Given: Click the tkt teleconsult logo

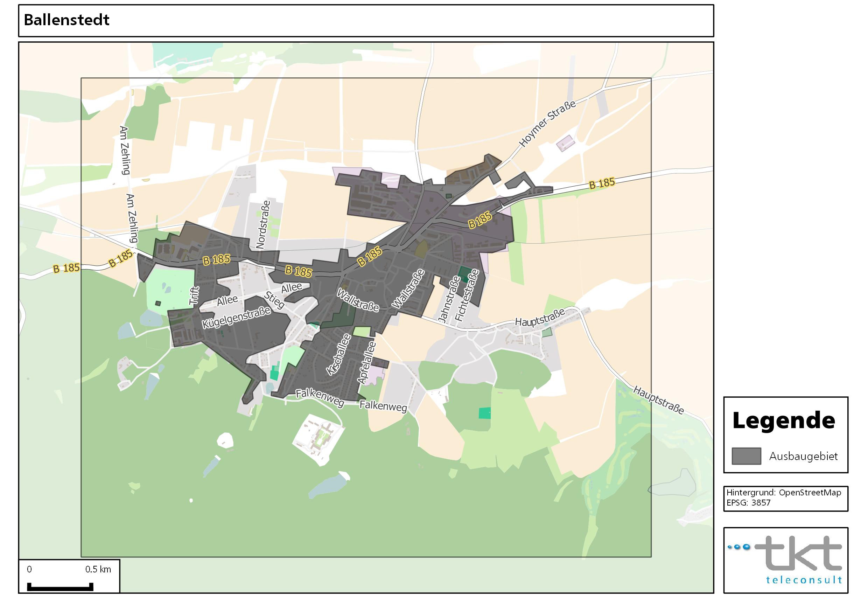Looking at the screenshot, I should click(786, 561).
